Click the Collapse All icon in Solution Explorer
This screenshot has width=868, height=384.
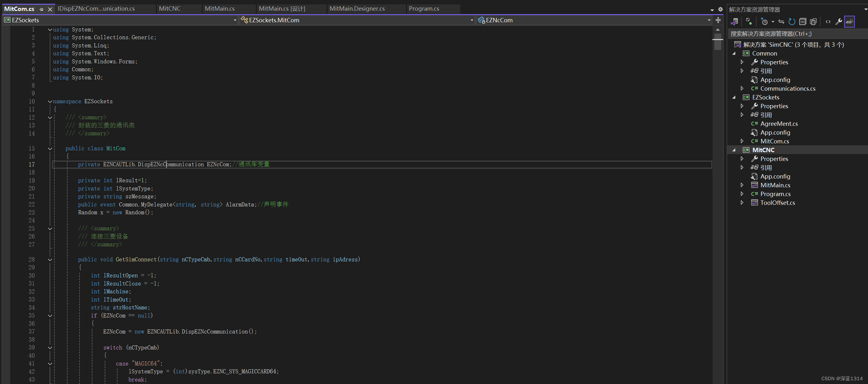point(803,22)
